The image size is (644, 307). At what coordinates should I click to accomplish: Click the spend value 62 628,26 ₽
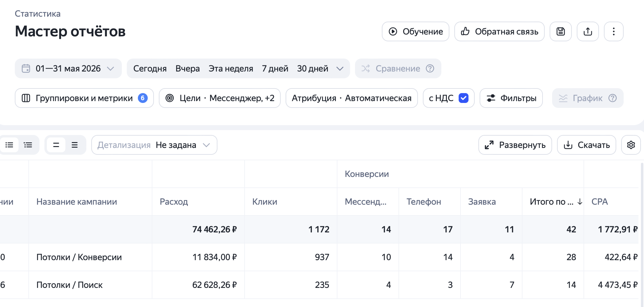(x=214, y=285)
